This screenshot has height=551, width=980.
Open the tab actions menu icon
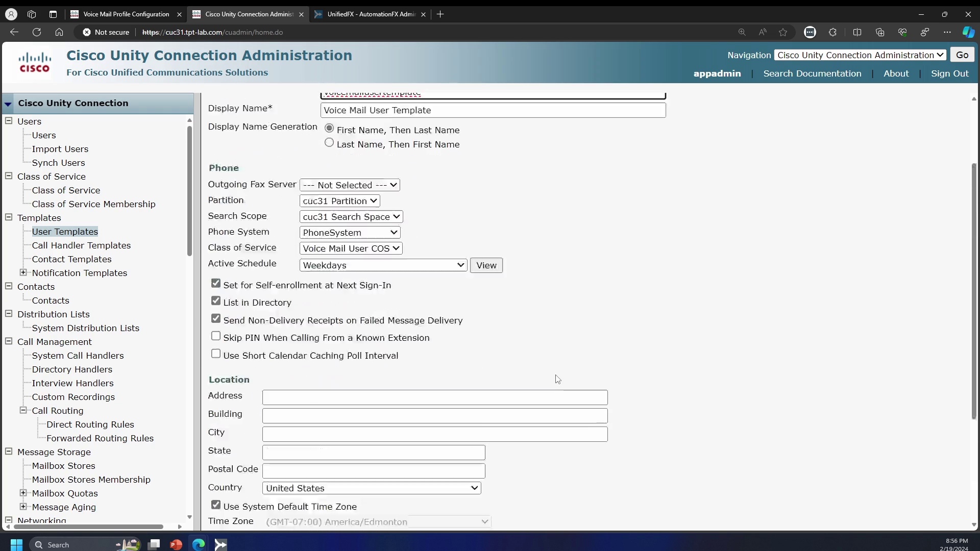point(53,14)
